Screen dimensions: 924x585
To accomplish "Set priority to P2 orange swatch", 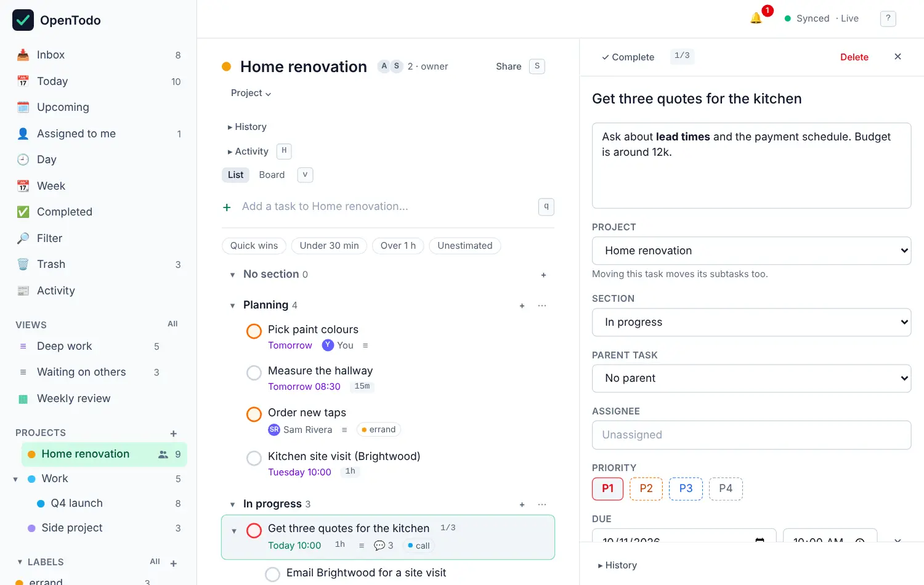I will (x=646, y=489).
